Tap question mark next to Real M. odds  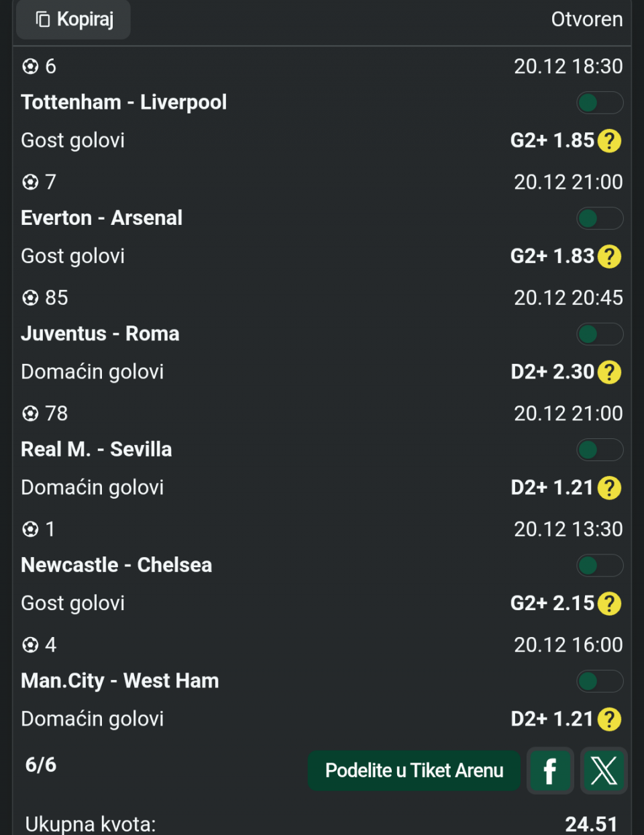(609, 488)
